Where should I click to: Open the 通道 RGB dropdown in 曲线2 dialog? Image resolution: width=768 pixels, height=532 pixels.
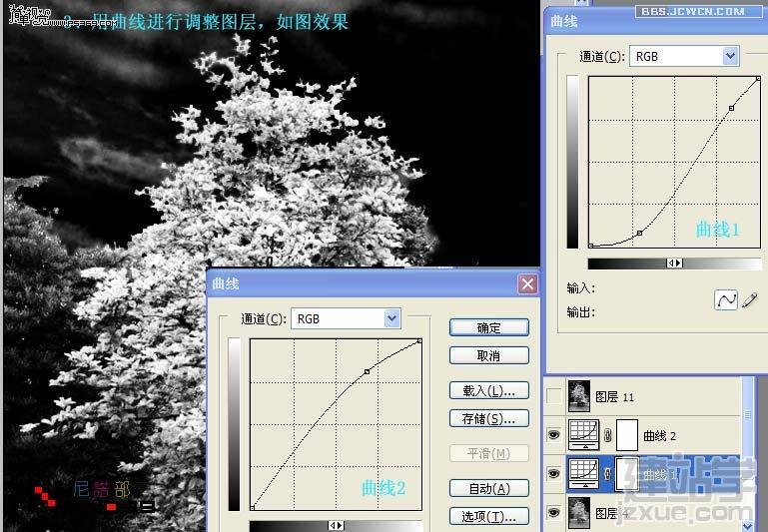pos(391,318)
